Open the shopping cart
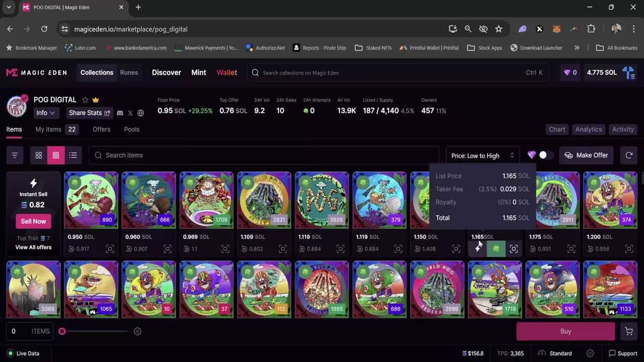The height and width of the screenshot is (362, 644). click(x=629, y=331)
